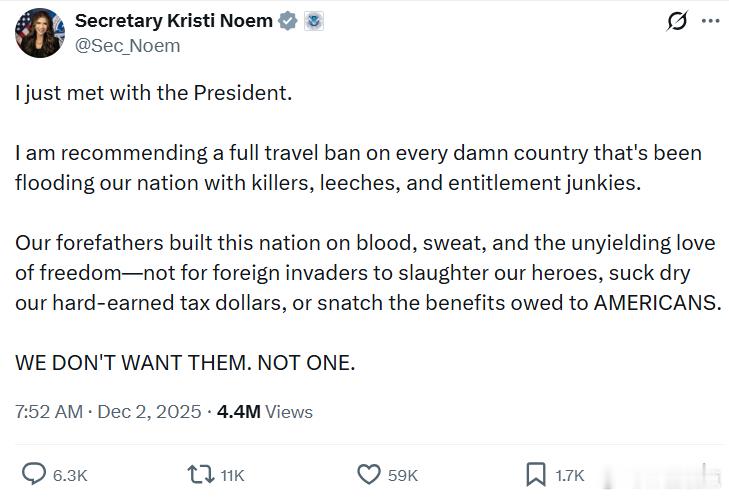The image size is (729, 497).
Task: Click the gray verified checkmark badge
Action: pos(288,21)
